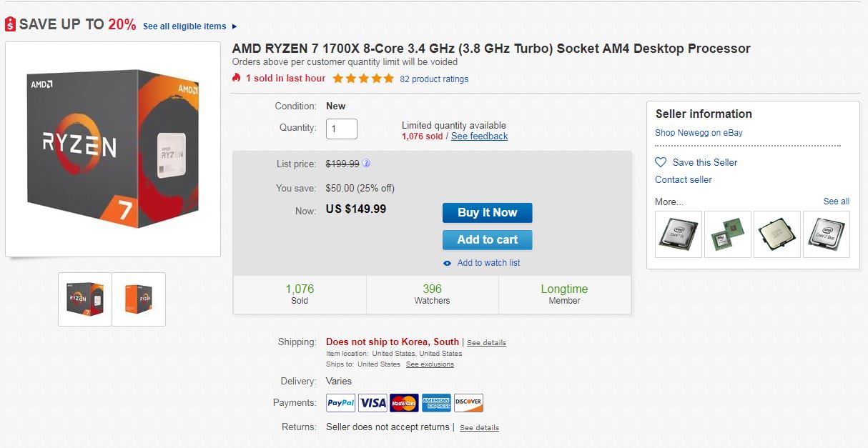Open shipping 'See details' link
This screenshot has width=868, height=448.
tap(486, 343)
